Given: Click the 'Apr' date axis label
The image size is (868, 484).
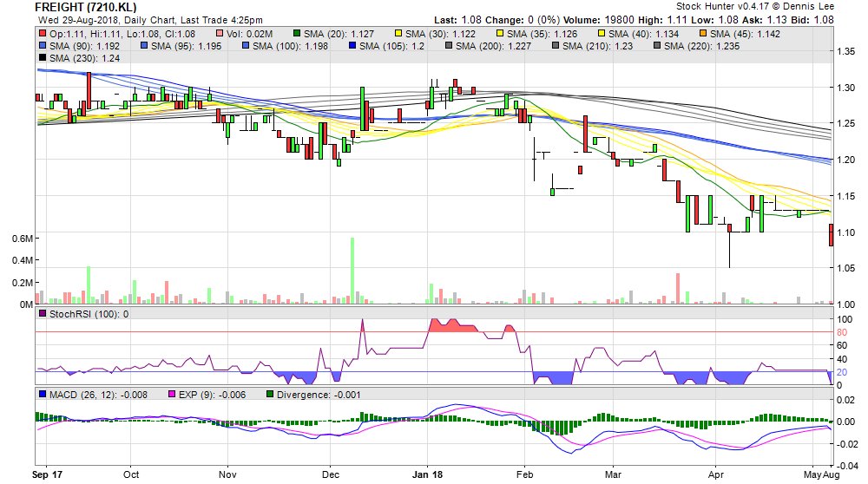Looking at the screenshot, I should pos(716,474).
